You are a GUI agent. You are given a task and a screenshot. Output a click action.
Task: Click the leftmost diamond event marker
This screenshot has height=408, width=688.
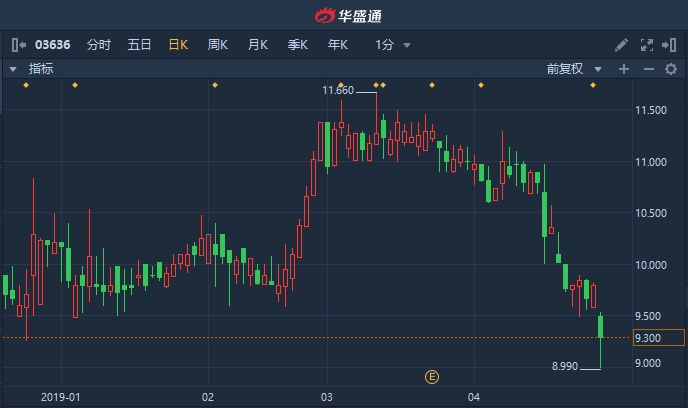click(26, 85)
